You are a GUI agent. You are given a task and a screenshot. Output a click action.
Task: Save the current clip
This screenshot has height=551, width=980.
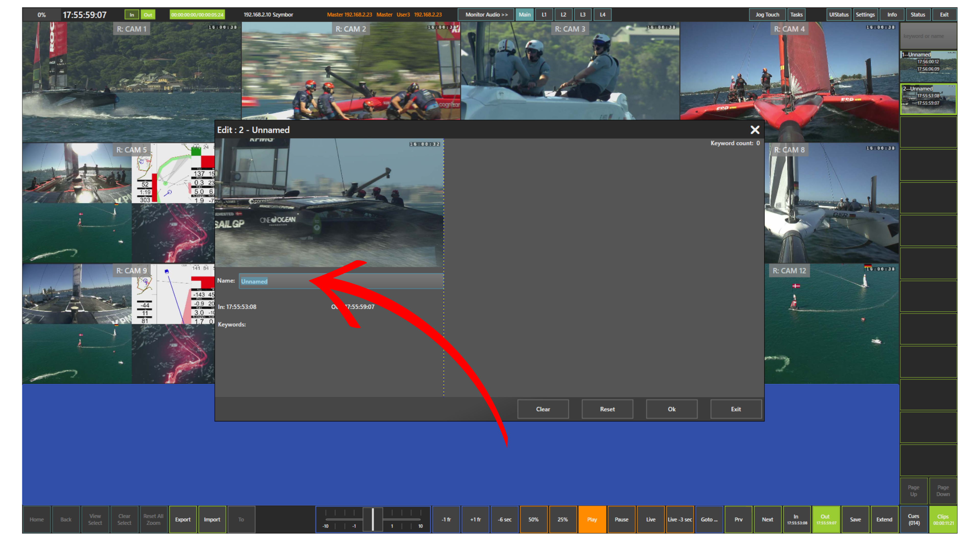pyautogui.click(x=855, y=519)
